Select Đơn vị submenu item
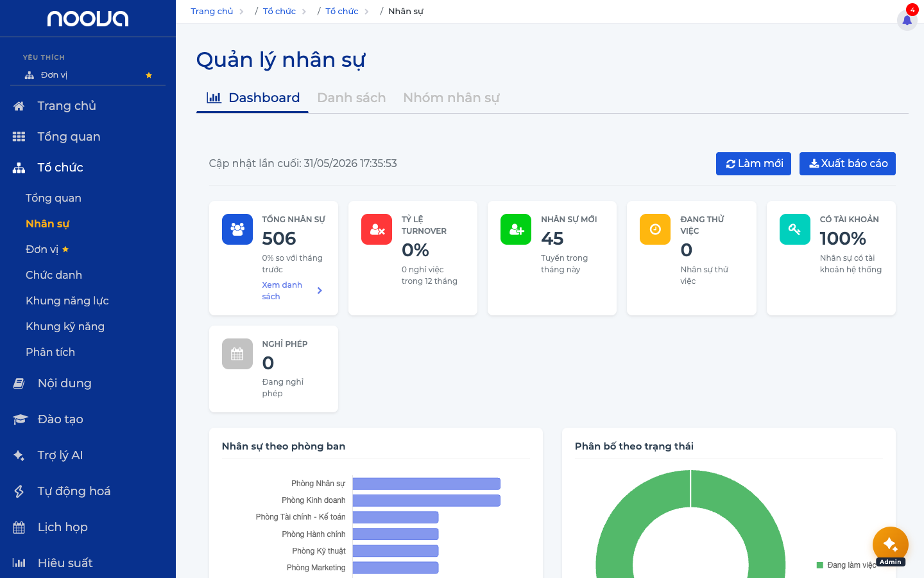 point(42,249)
